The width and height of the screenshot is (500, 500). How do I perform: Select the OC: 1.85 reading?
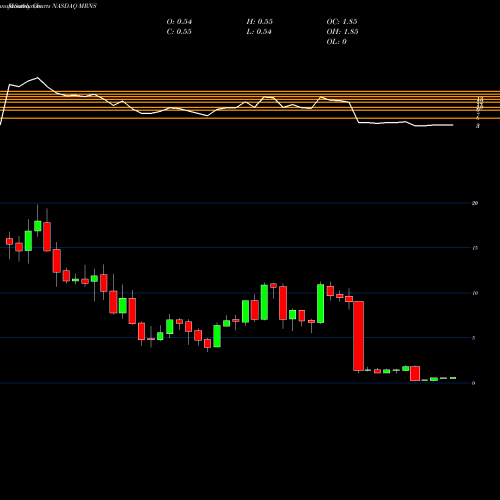coord(342,22)
